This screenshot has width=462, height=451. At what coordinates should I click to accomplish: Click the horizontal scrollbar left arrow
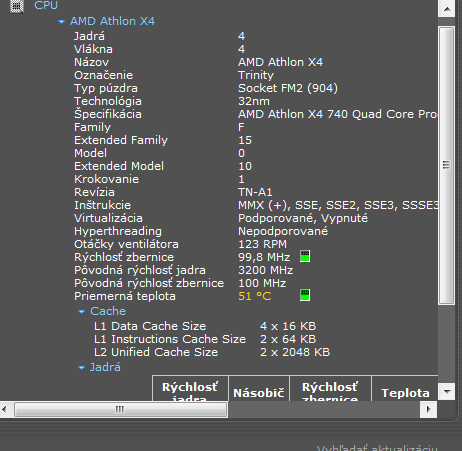pyautogui.click(x=4, y=409)
